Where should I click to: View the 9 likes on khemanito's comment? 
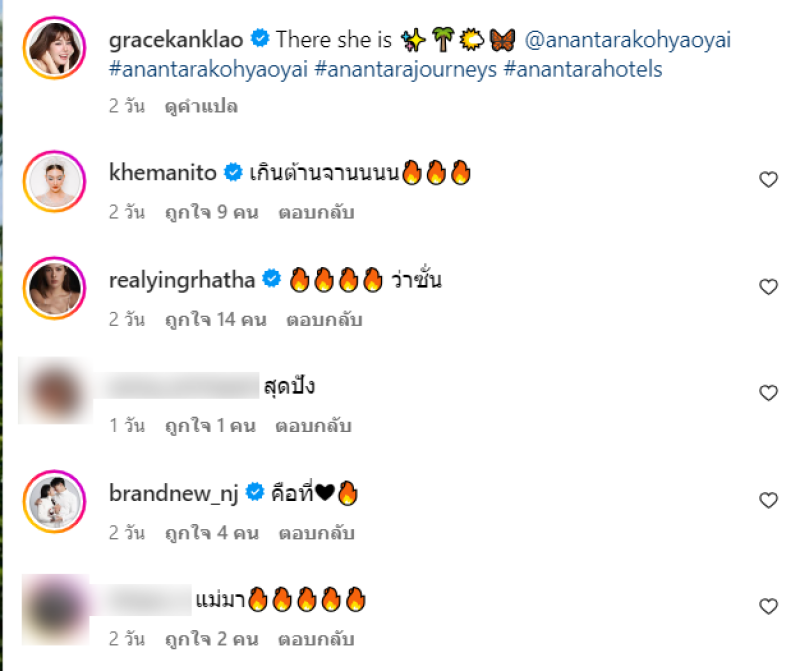(212, 212)
